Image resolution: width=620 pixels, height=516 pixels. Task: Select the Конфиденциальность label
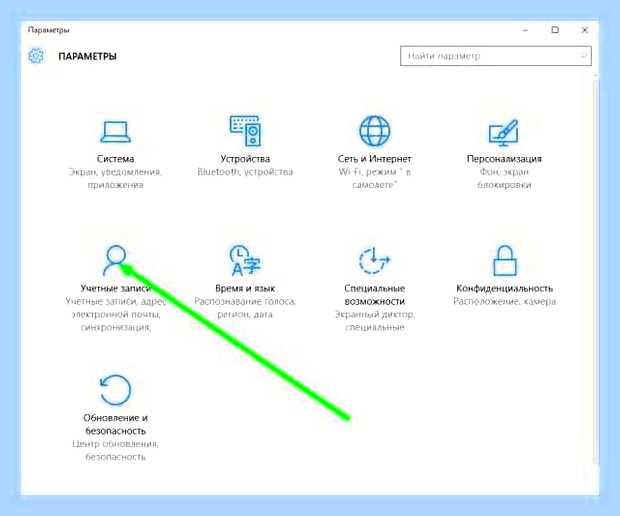click(505, 288)
